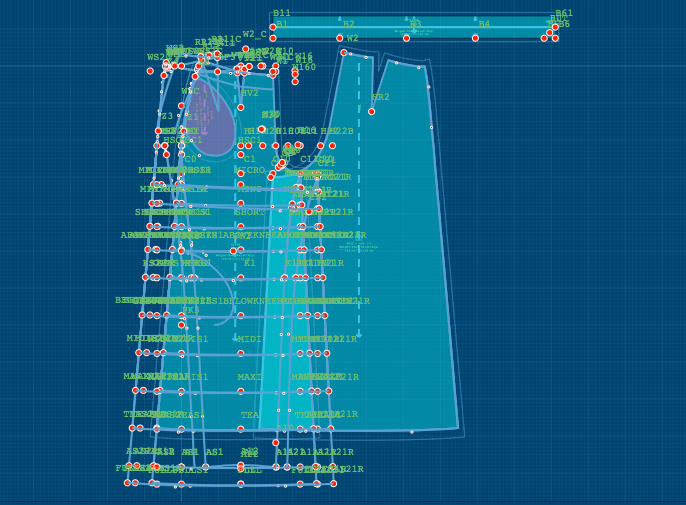Select the HV2 point on center line
The height and width of the screenshot is (505, 686).
click(x=240, y=107)
